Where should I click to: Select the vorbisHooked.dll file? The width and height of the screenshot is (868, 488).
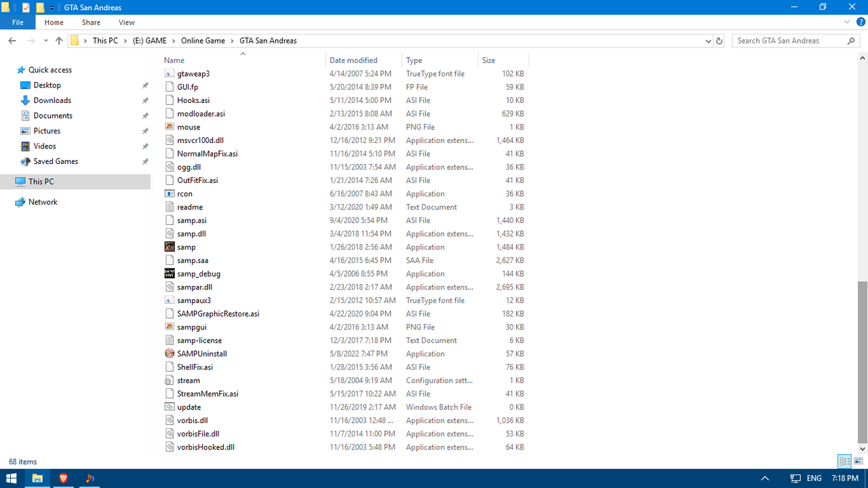click(x=205, y=447)
